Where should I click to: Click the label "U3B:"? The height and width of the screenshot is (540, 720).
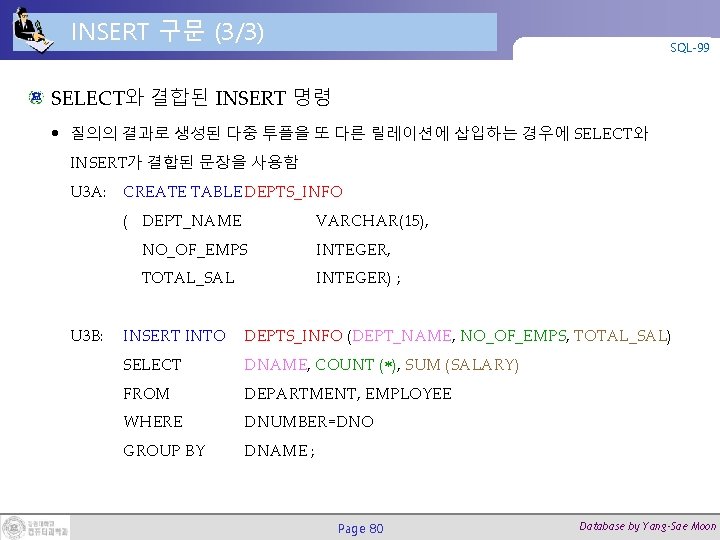tap(87, 336)
